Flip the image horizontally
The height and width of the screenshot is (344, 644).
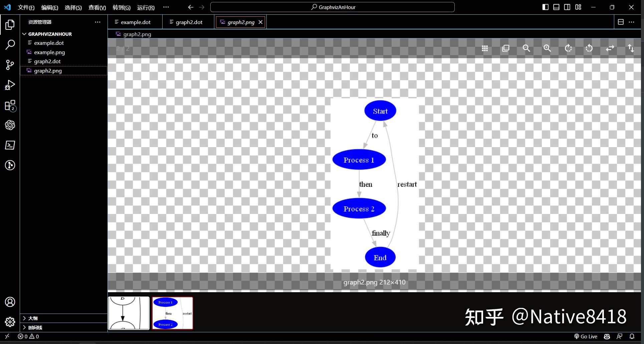[x=610, y=48]
